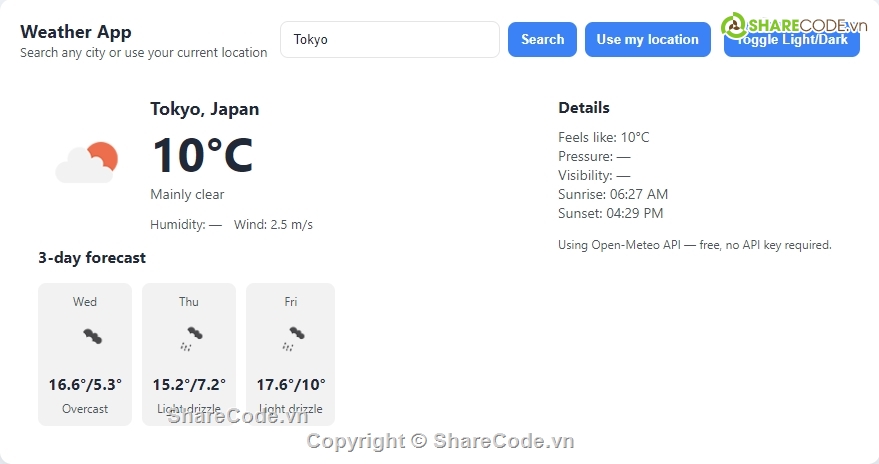879x464 pixels.
Task: Select the Thu forecast card
Action: (189, 354)
